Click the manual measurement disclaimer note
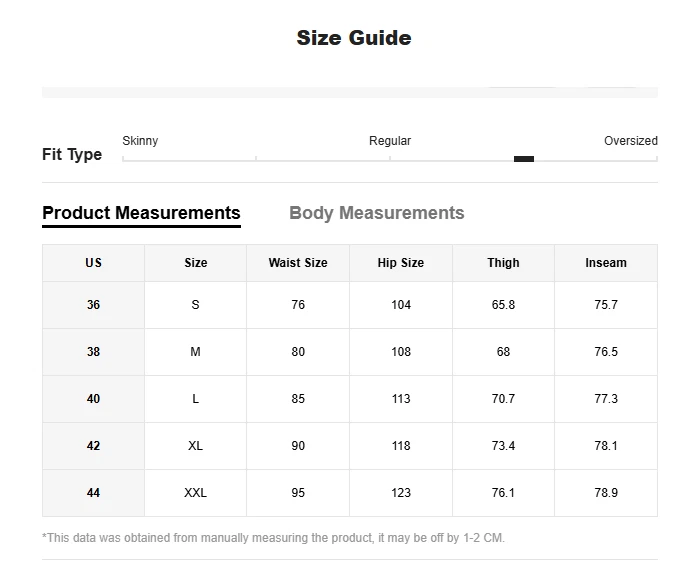Viewport: 686px width, 576px height. click(273, 538)
